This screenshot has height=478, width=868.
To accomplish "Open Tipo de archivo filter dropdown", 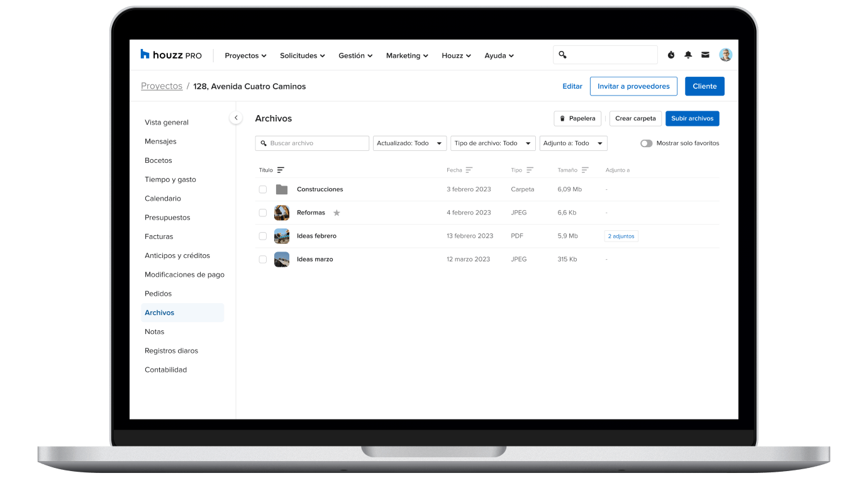I will tap(492, 143).
